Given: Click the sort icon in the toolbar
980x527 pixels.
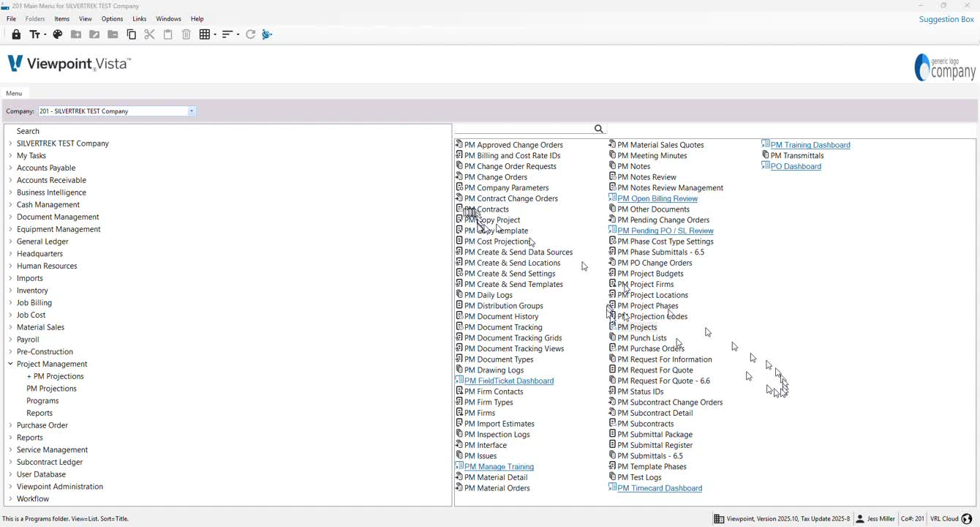Looking at the screenshot, I should point(227,34).
